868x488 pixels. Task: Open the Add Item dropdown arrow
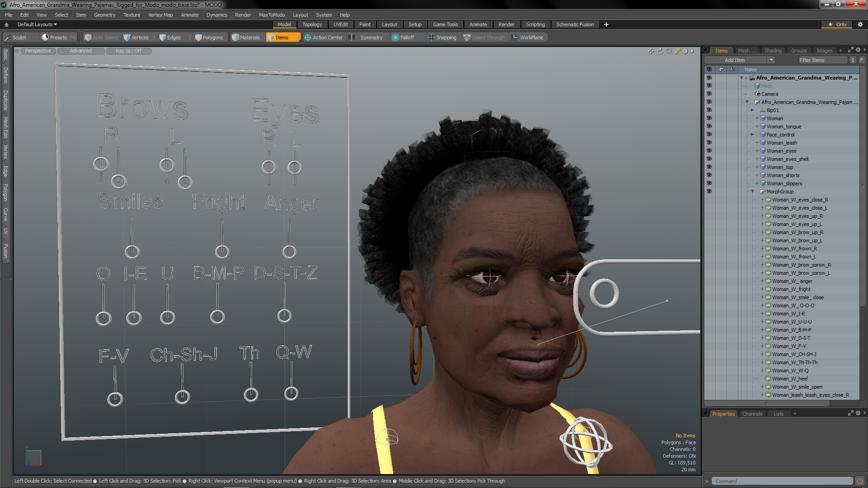pos(771,60)
